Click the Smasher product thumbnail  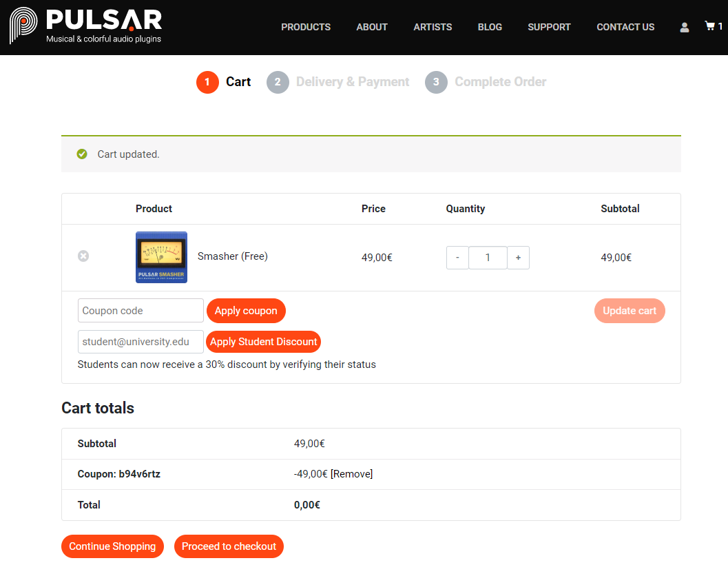pos(162,258)
